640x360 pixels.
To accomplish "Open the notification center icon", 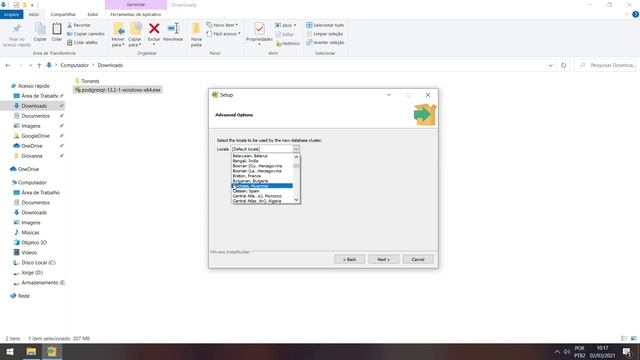I will coord(627,352).
